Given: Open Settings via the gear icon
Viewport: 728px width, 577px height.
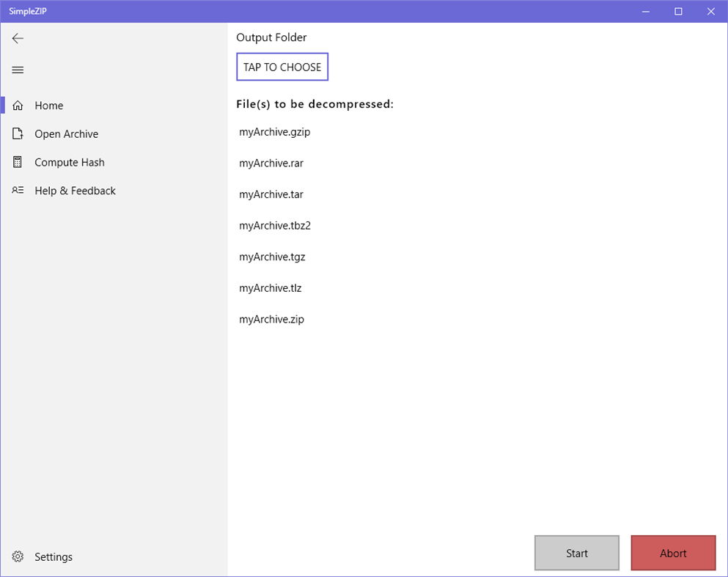Looking at the screenshot, I should point(18,556).
